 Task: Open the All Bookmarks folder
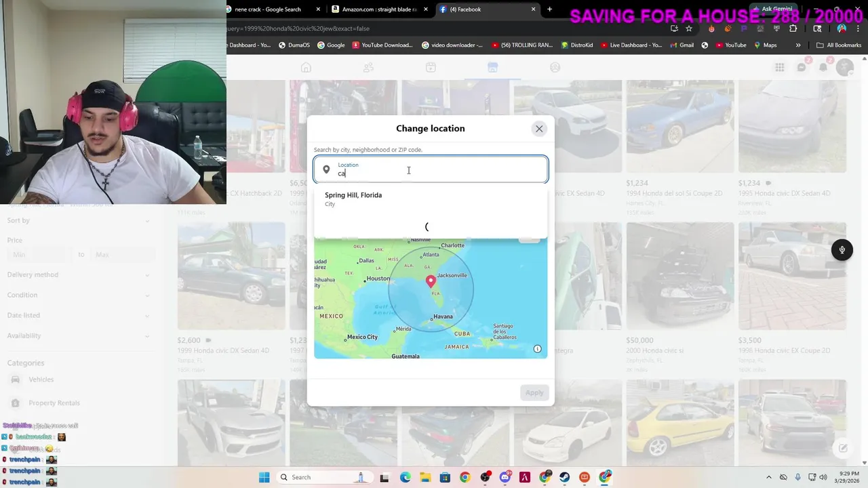coord(839,45)
